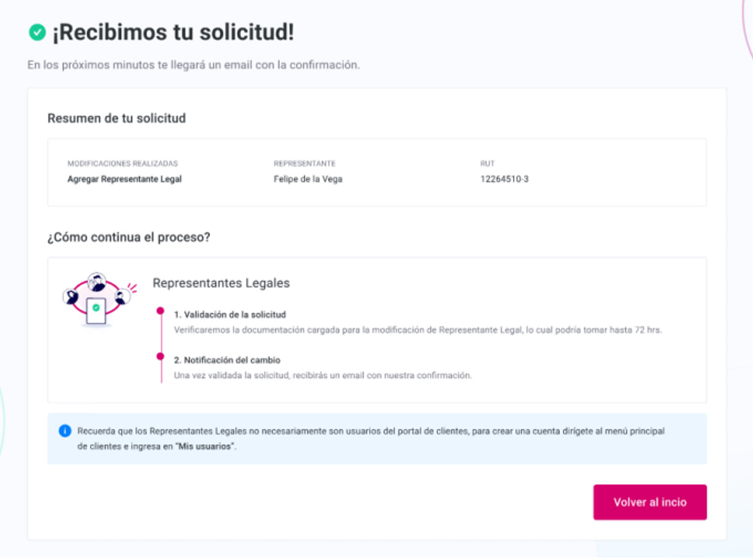This screenshot has width=753, height=560.
Task: Click the Volver al inicio button
Action: click(x=650, y=502)
